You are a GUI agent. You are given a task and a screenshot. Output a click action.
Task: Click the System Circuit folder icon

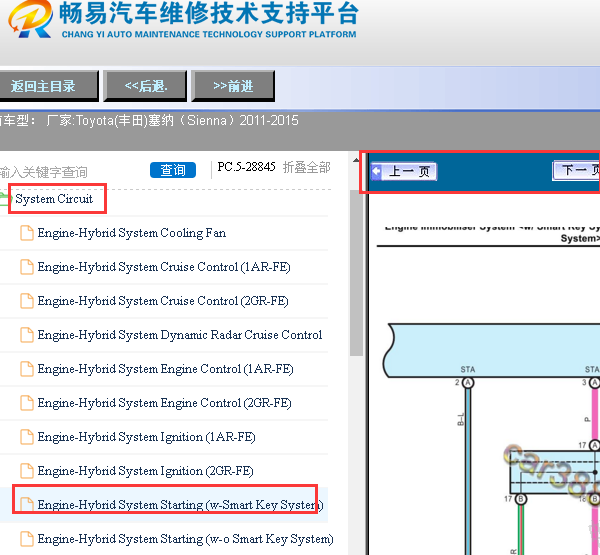point(4,199)
